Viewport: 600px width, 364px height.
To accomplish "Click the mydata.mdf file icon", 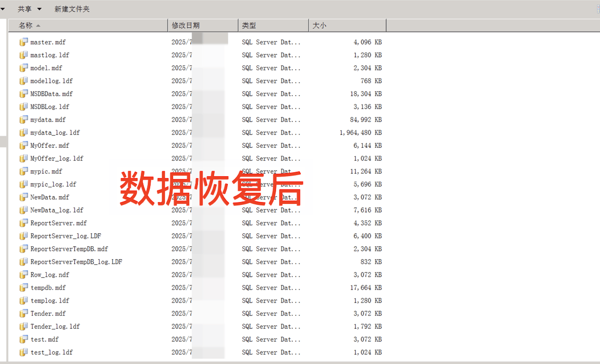I will click(23, 120).
